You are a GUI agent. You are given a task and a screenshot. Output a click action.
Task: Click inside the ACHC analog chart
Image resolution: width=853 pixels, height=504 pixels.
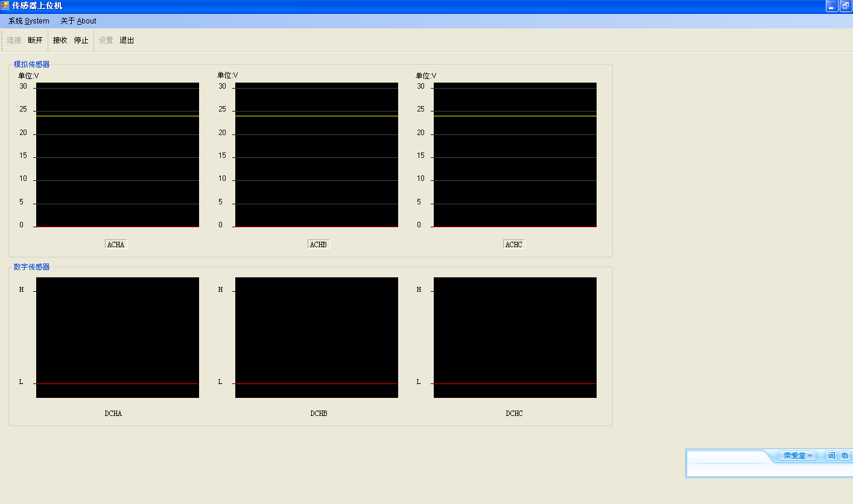pos(515,155)
